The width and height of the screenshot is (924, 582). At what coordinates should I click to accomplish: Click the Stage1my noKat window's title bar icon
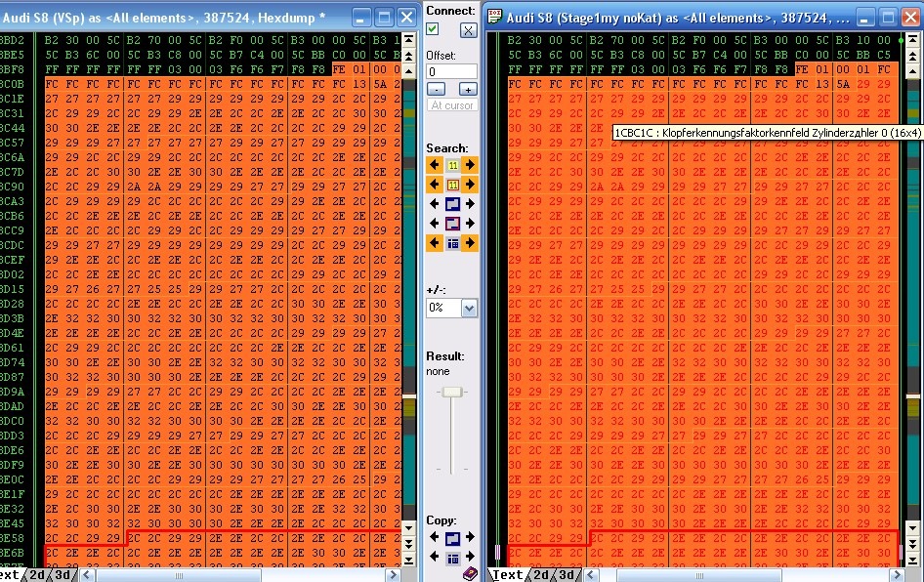coord(494,17)
